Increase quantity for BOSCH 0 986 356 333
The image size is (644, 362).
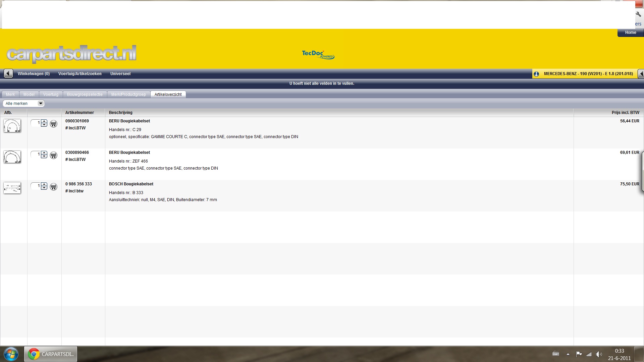pyautogui.click(x=44, y=185)
